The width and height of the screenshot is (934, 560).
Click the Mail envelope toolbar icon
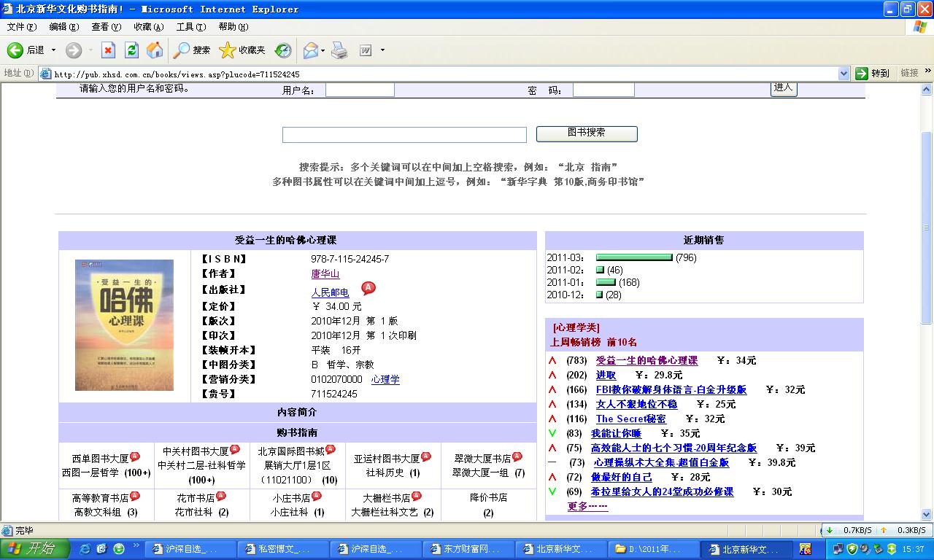tap(310, 50)
